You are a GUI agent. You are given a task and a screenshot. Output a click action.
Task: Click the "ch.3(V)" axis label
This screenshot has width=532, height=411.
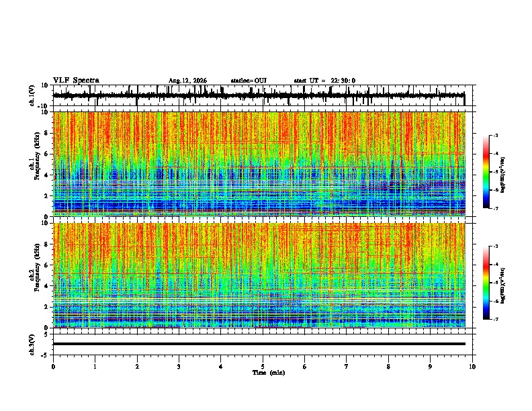32,345
